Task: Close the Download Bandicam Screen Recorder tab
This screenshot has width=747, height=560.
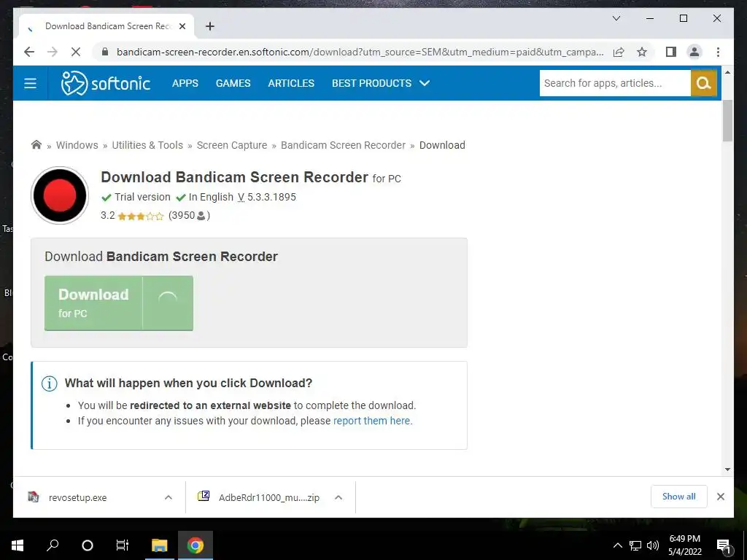Action: [x=182, y=26]
